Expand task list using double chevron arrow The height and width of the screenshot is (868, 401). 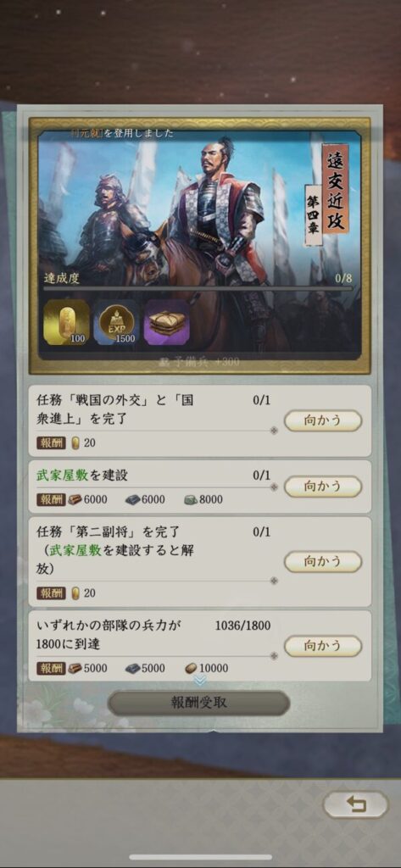tap(200, 681)
